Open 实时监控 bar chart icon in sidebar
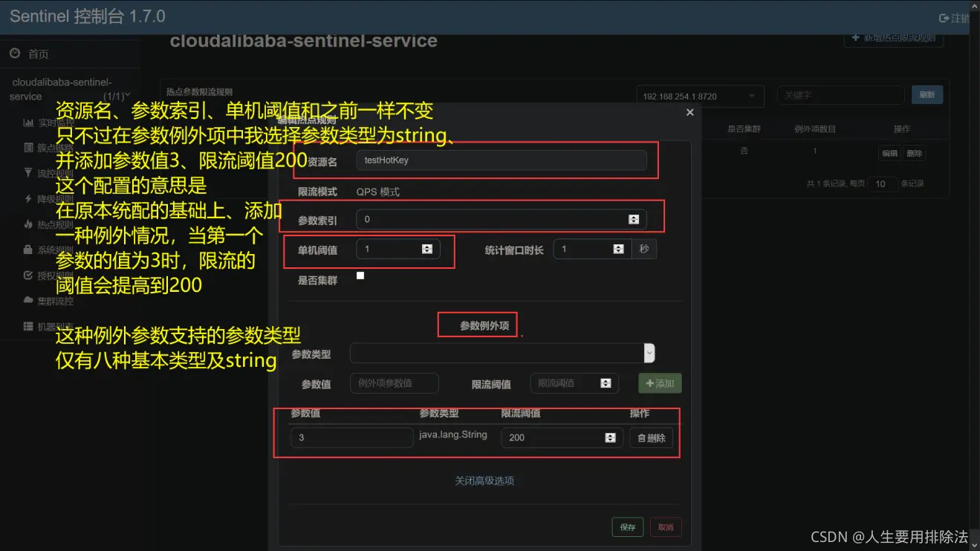The width and height of the screenshot is (980, 551). coord(28,123)
